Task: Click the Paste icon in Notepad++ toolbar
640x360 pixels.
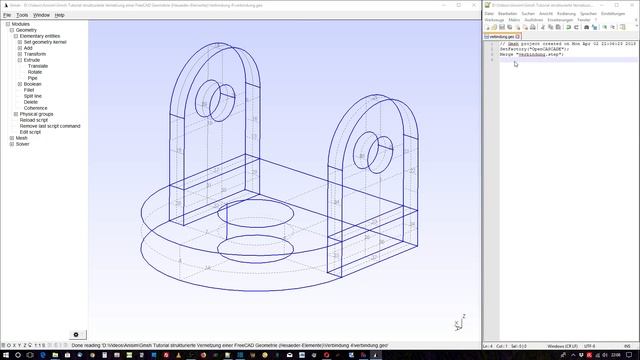Action: tap(558, 27)
